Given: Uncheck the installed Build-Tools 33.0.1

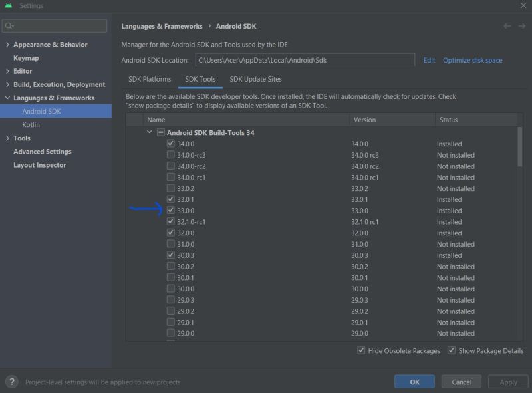Looking at the screenshot, I should click(170, 199).
